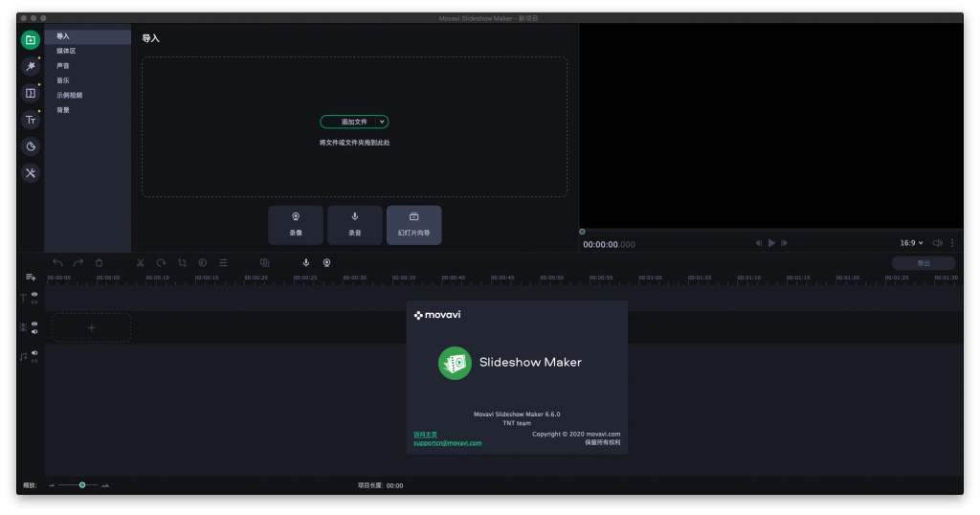Select the Backgrounds (背景) tab
The width and height of the screenshot is (980, 515).
87,110
